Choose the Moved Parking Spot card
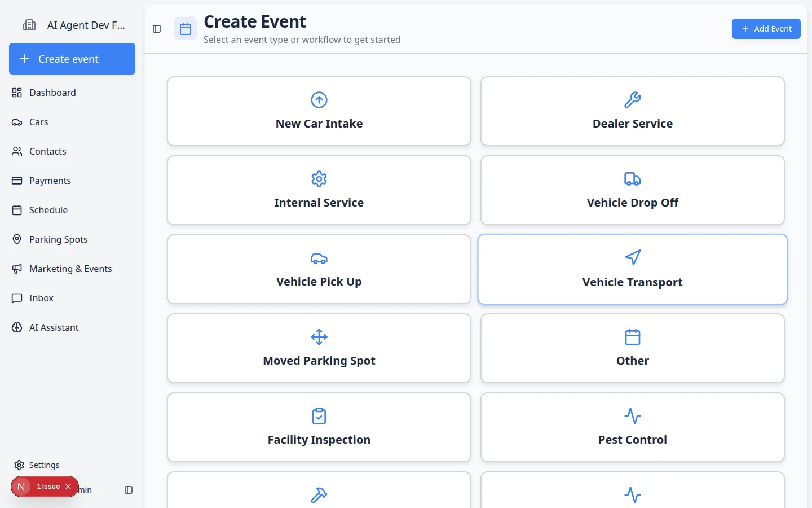 pos(319,348)
